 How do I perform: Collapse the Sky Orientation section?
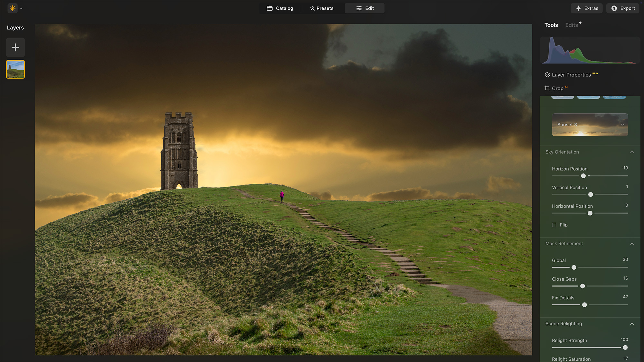pos(632,152)
